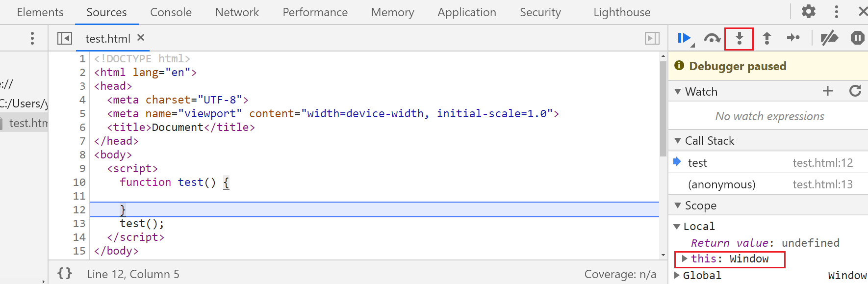Screen dimensions: 868x284
Task: Open navigator pane more options menu
Action: (32, 38)
